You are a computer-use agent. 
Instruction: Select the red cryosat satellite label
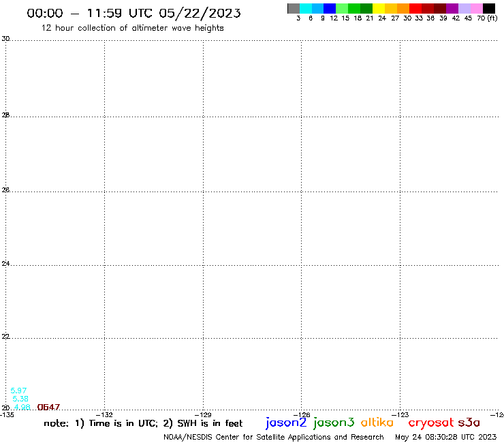tap(431, 423)
